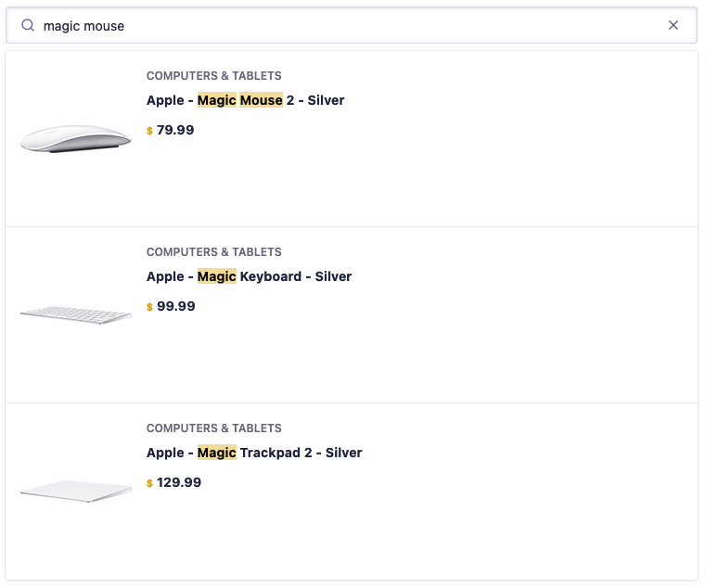Click the 129.99 price

(179, 482)
